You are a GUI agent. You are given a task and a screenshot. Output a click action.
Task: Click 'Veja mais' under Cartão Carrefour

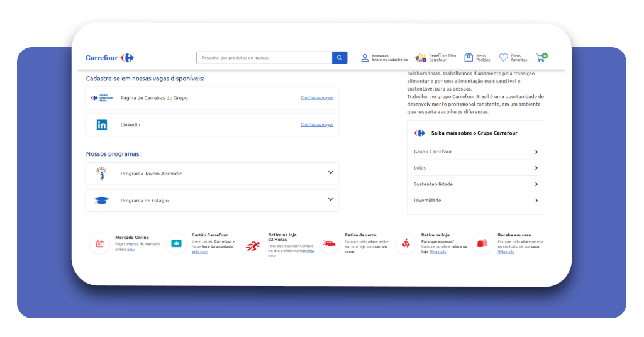click(199, 252)
